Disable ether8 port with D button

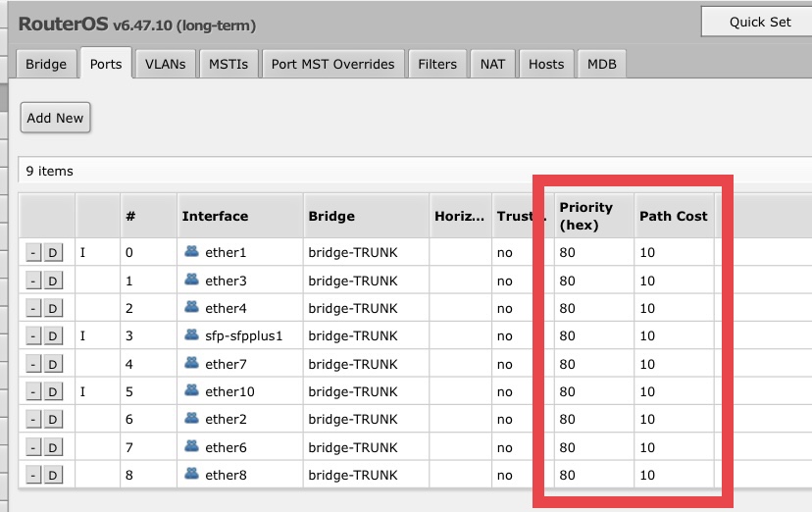[53, 476]
